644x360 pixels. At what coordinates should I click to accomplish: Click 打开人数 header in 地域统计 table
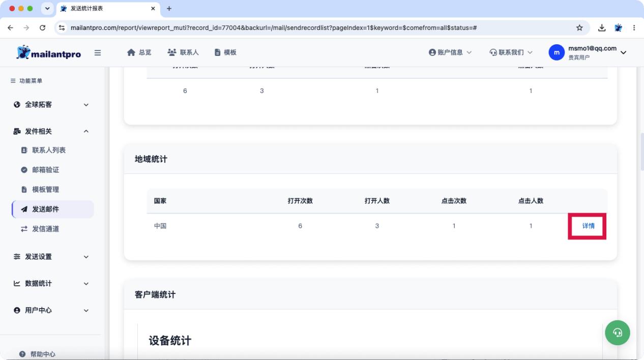pyautogui.click(x=377, y=201)
